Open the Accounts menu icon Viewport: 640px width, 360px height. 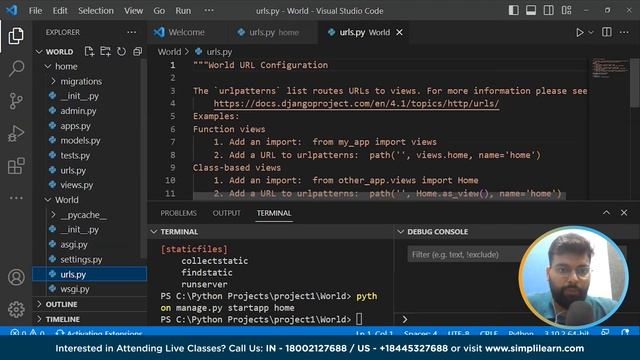click(x=16, y=277)
